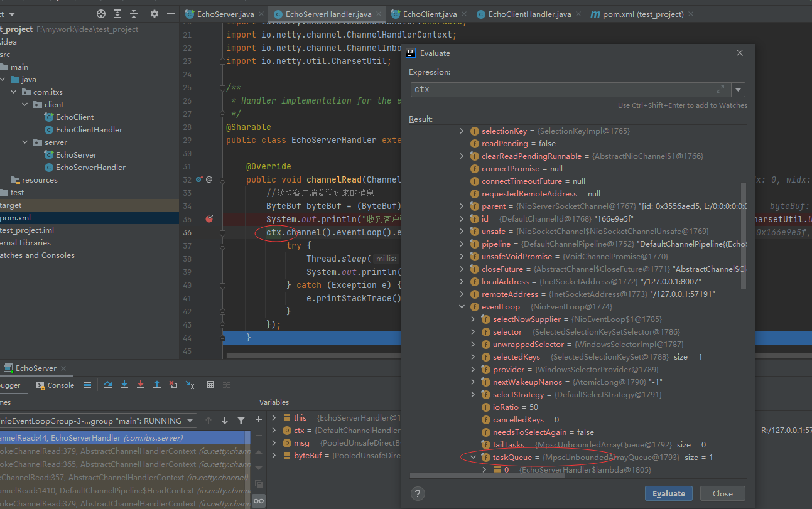The width and height of the screenshot is (812, 509).
Task: Select opened file locator icon in Project panel
Action: tap(101, 14)
